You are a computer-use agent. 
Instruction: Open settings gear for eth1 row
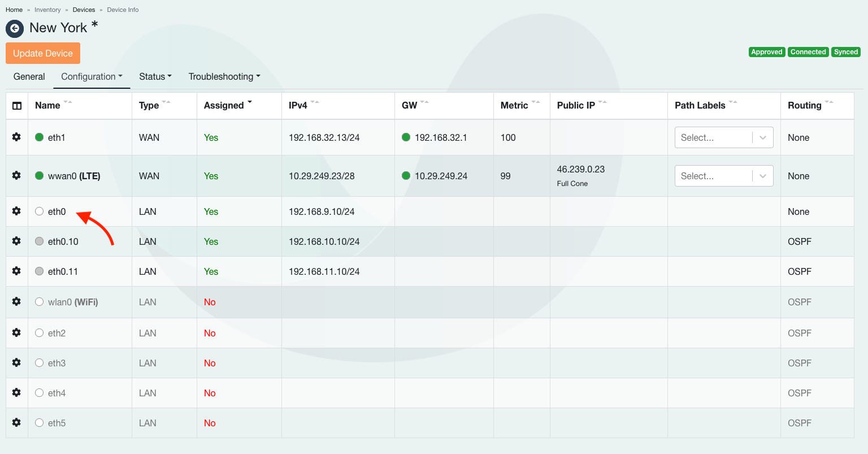click(x=16, y=137)
